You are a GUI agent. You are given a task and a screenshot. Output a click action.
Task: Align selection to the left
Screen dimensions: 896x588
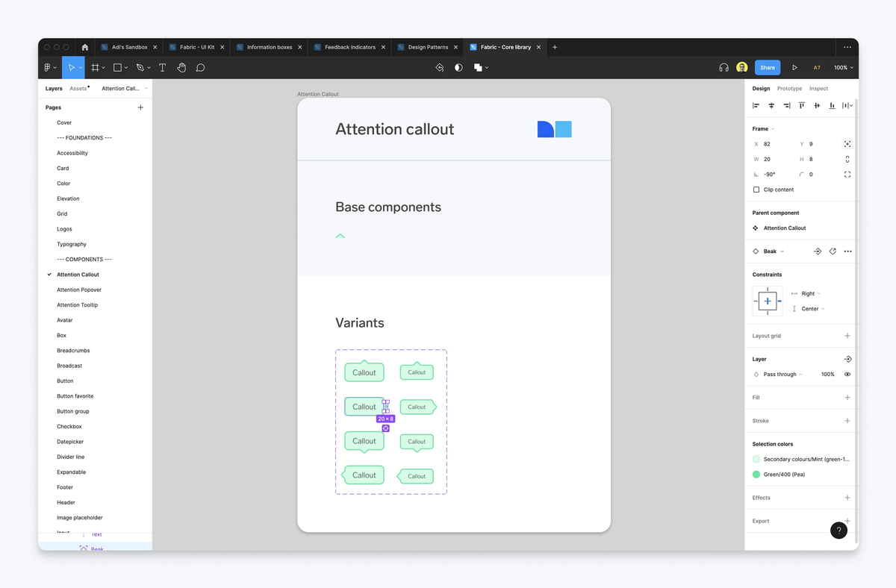pyautogui.click(x=756, y=106)
